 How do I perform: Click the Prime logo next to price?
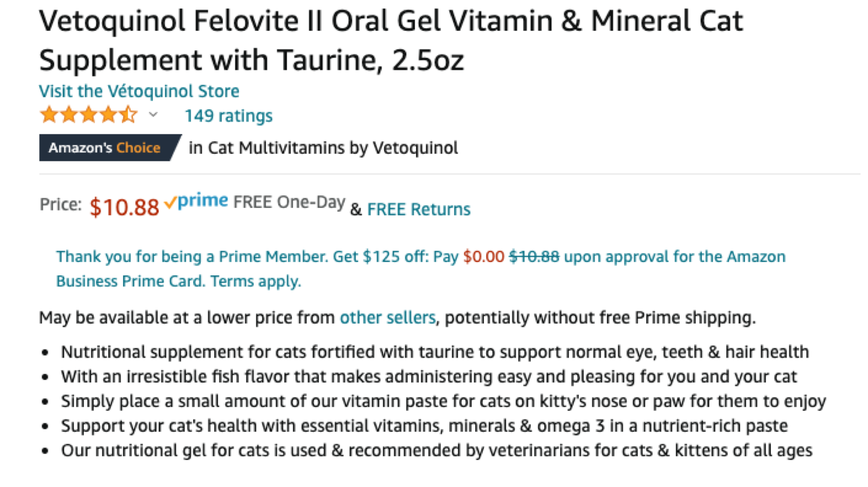pos(203,201)
